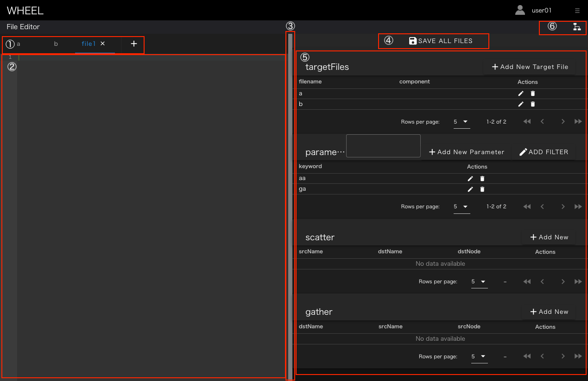
Task: Add a new file tab with plus icon
Action: pyautogui.click(x=134, y=44)
